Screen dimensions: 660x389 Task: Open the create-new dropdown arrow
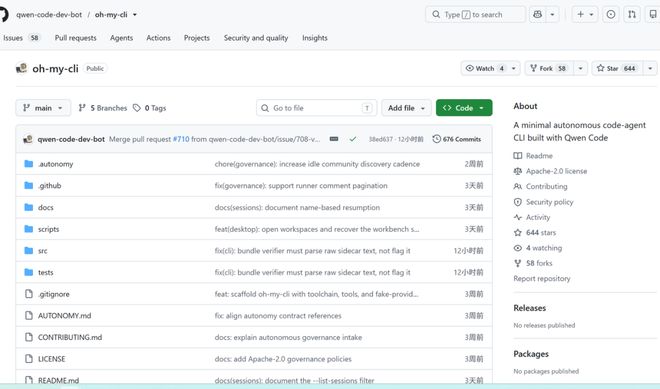click(x=591, y=14)
